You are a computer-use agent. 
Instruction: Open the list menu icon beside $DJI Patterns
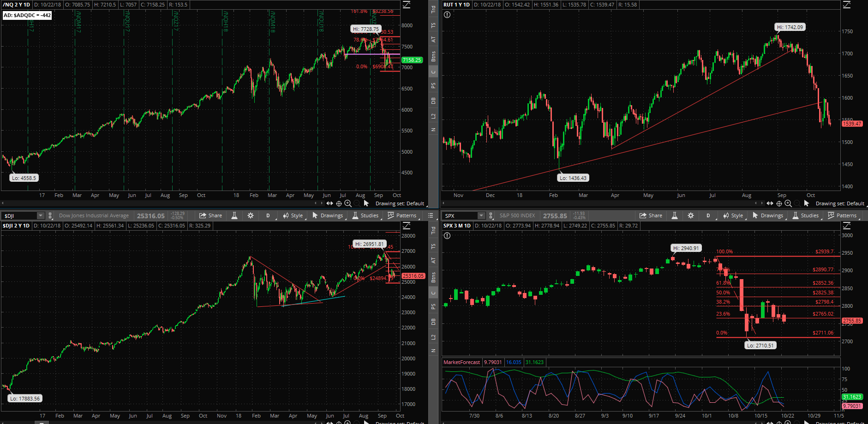point(431,215)
